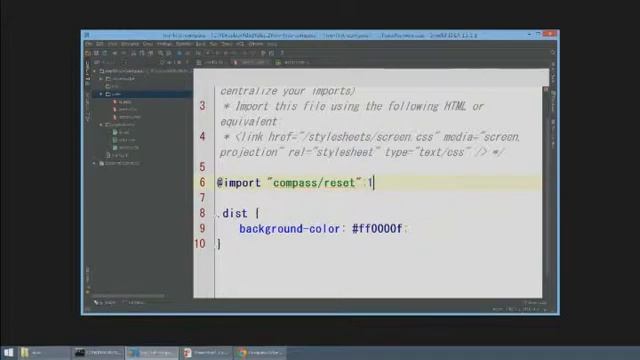
Task: Open the Edit menu
Action: [x=100, y=44]
